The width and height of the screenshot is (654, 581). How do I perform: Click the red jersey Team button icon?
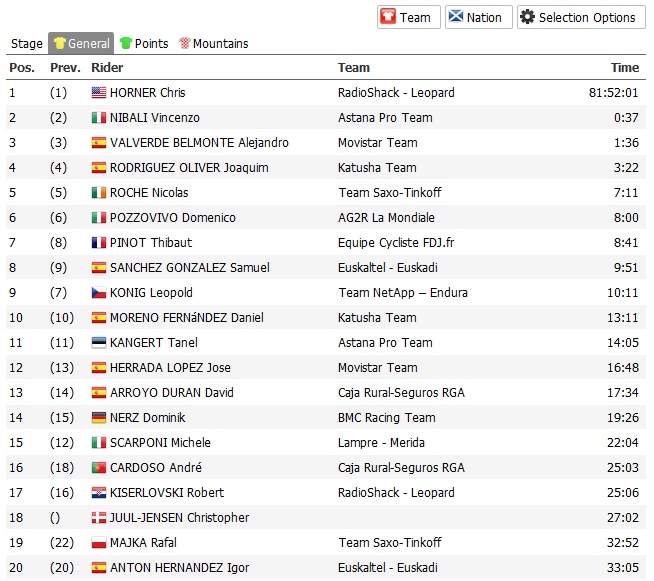pos(388,17)
